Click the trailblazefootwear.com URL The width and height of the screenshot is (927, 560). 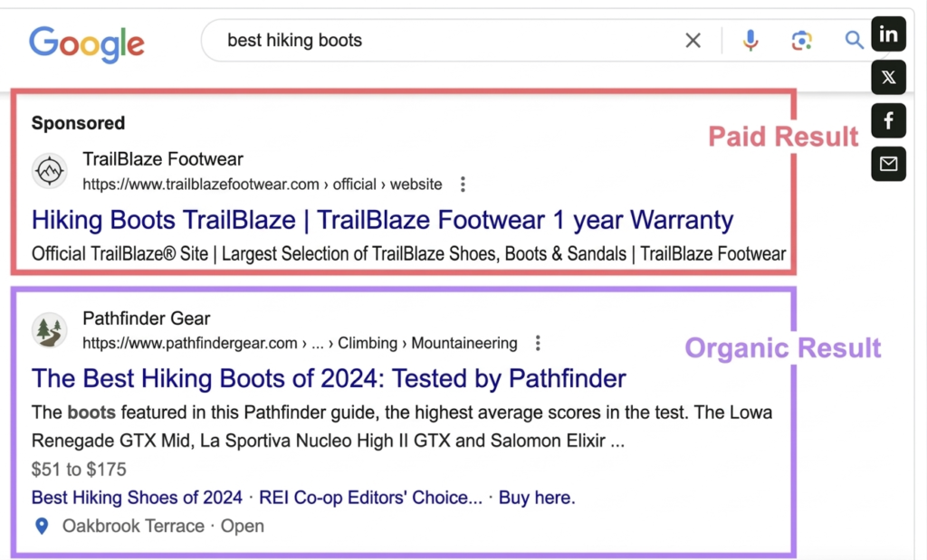click(x=263, y=185)
